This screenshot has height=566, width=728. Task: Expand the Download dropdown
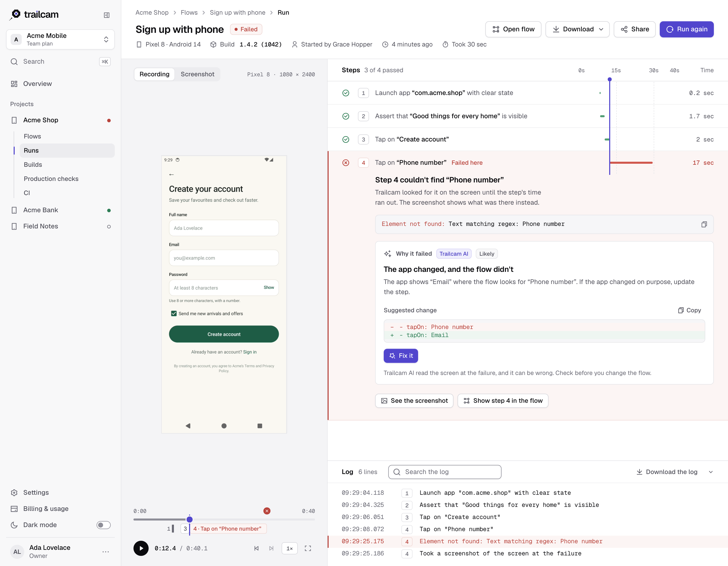[x=577, y=29]
